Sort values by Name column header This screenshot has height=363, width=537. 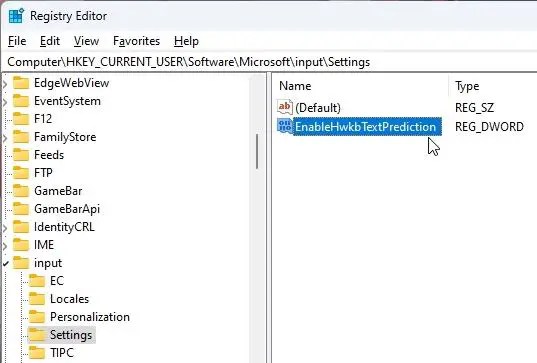coord(361,86)
